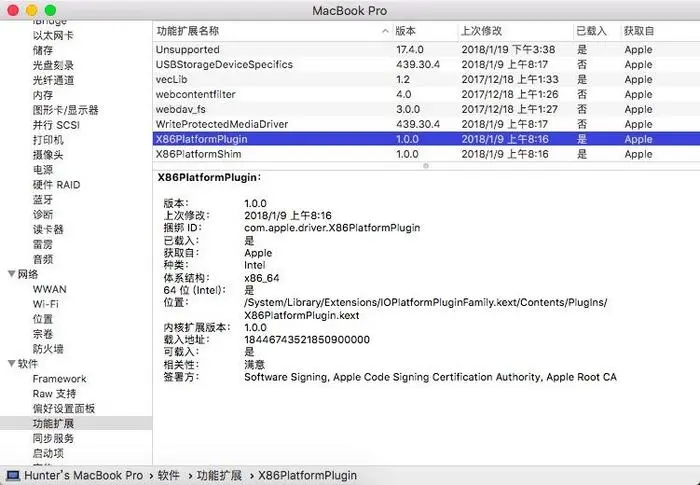Collapse the 软件 section disclosure triangle

(11, 364)
